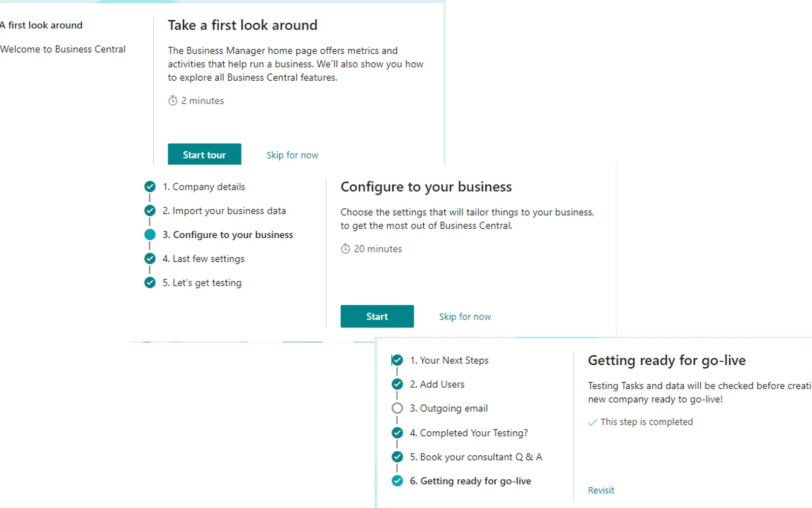Click the check icon beside This step is completed
This screenshot has height=508, width=812.
592,422
